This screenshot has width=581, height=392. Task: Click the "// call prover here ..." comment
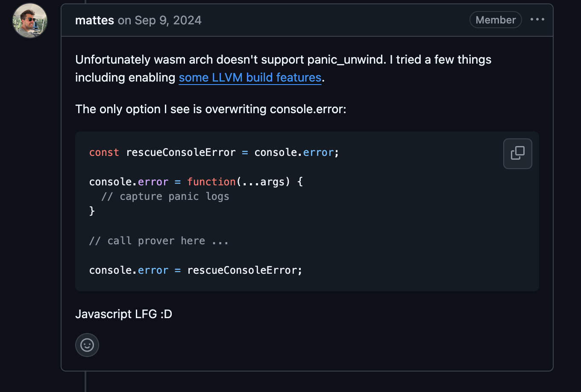click(158, 241)
